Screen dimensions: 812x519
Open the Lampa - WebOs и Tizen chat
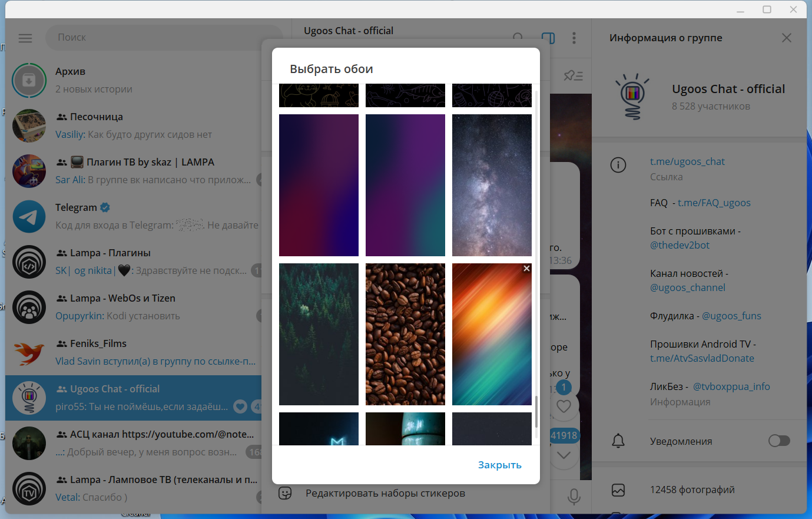(x=133, y=307)
